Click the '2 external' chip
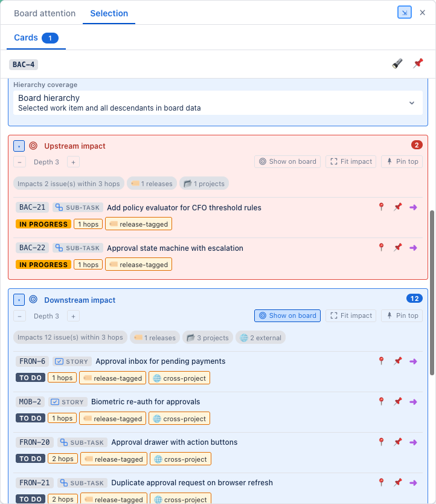This screenshot has height=504, width=436. click(x=260, y=337)
